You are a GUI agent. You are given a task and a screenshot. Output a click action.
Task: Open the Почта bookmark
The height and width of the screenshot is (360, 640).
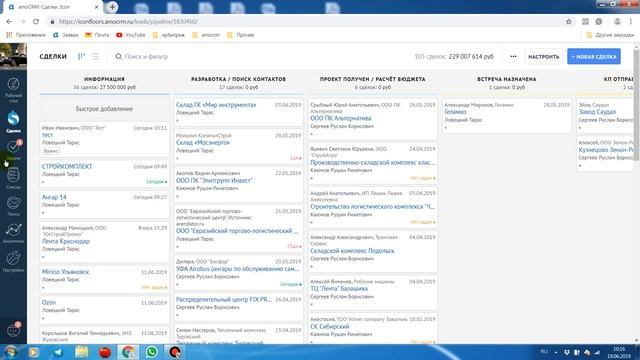pyautogui.click(x=97, y=35)
